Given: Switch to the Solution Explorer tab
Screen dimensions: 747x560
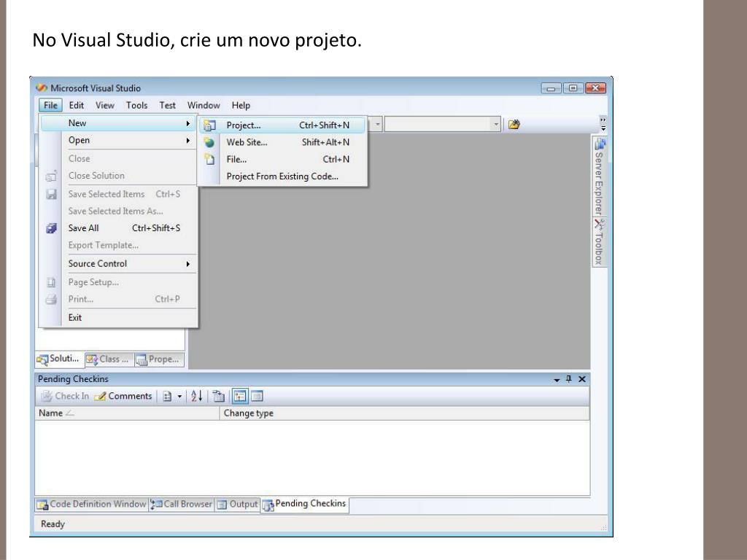Looking at the screenshot, I should (59, 359).
